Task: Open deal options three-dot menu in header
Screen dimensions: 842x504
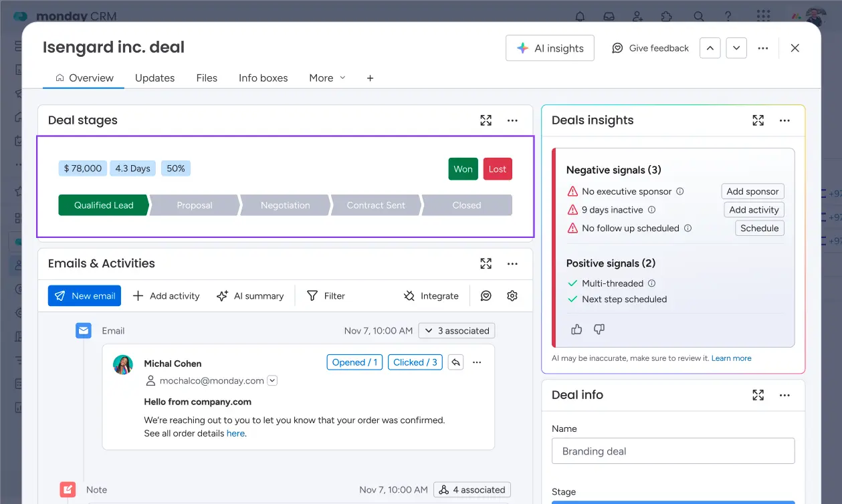Action: (x=763, y=48)
